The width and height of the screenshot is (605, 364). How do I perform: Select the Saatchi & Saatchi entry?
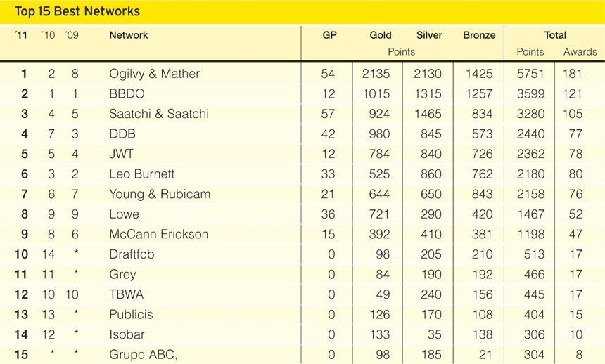coord(159,114)
